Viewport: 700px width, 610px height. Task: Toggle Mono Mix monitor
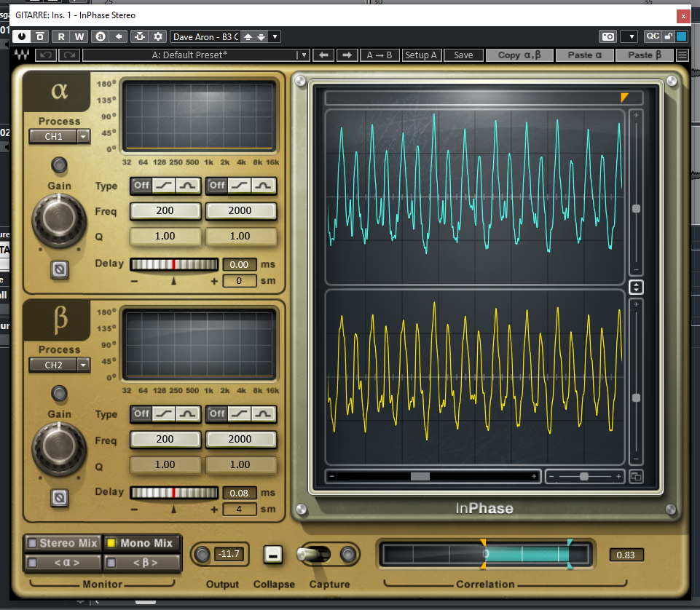coord(142,543)
